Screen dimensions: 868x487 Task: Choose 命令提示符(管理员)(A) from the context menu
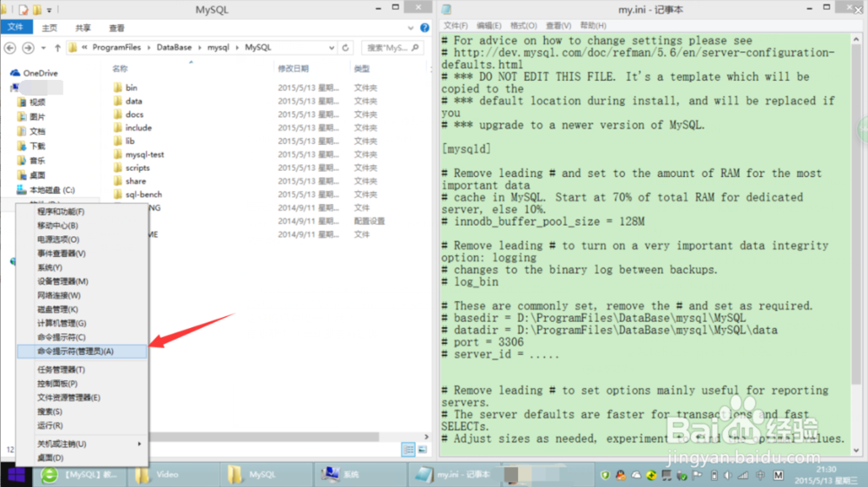point(82,352)
